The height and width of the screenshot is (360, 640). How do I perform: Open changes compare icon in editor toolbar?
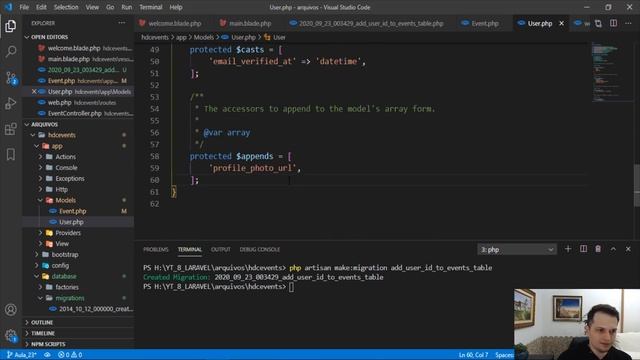(x=598, y=24)
